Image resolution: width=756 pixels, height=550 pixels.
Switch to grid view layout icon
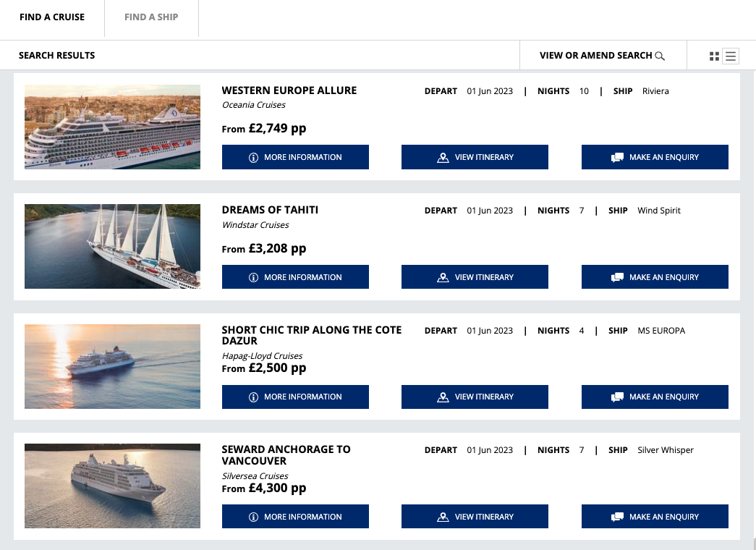714,56
